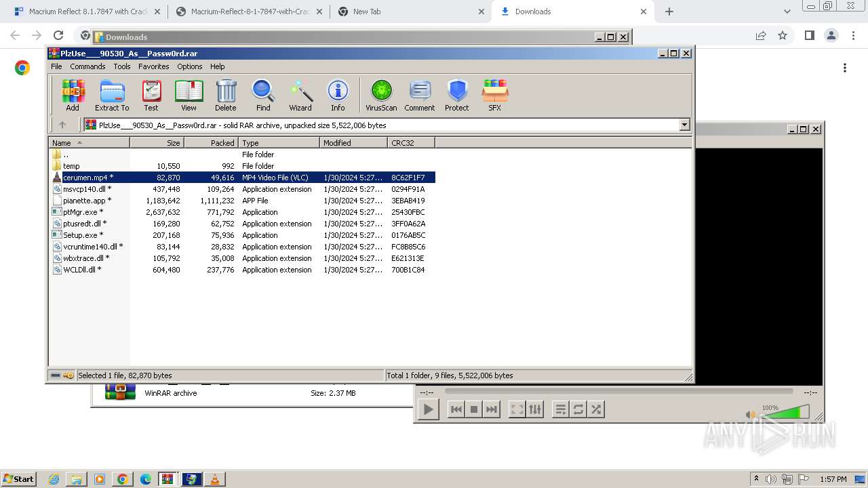Sort by CRC32 column header
868x488 pixels.
click(x=411, y=142)
